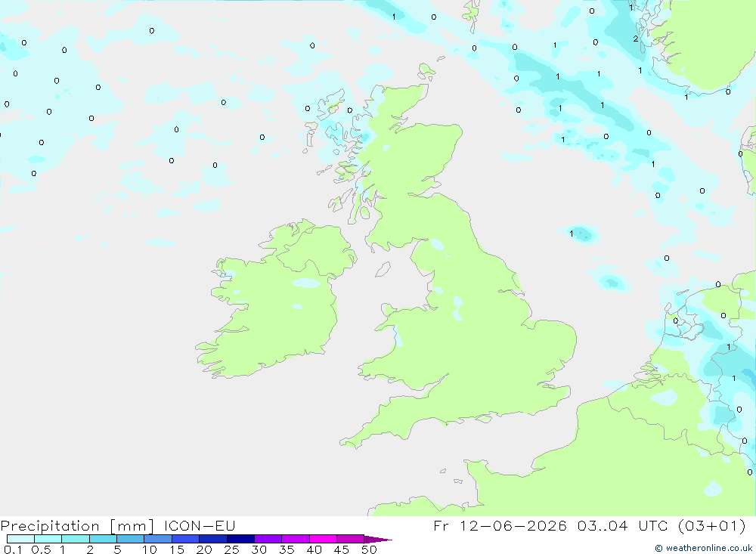Choose the 25–30 mm dark navy swatch
Screen dimensions: 756x554
(240, 539)
